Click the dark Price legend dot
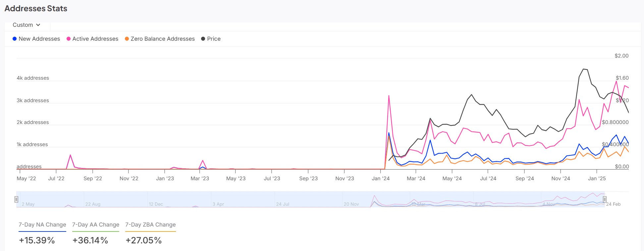 pyautogui.click(x=203, y=39)
